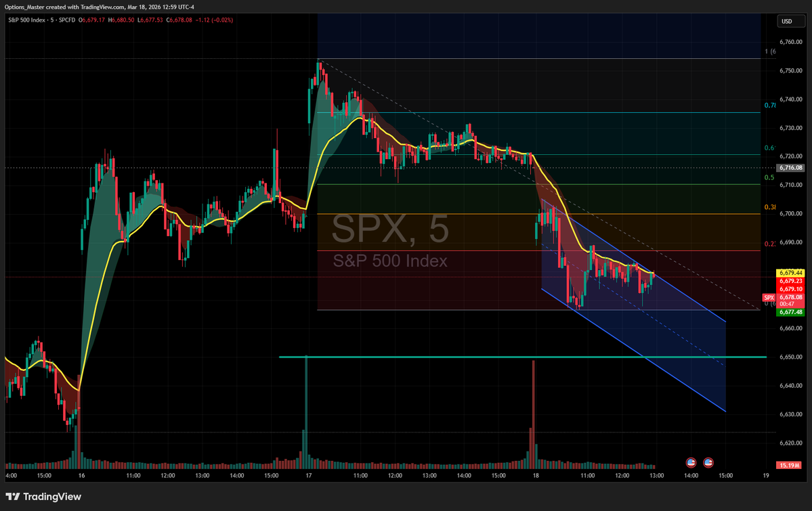Open the SPCFD exchange selector in the legend

68,21
